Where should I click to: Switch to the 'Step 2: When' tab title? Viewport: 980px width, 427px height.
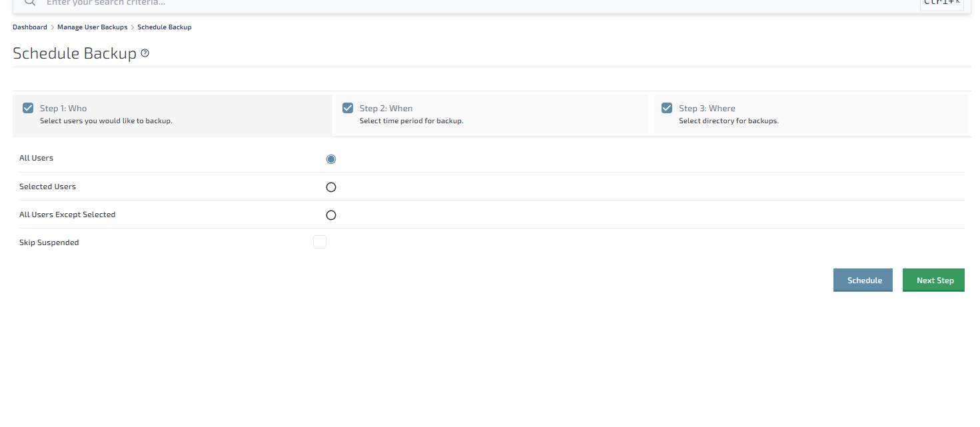coord(386,108)
